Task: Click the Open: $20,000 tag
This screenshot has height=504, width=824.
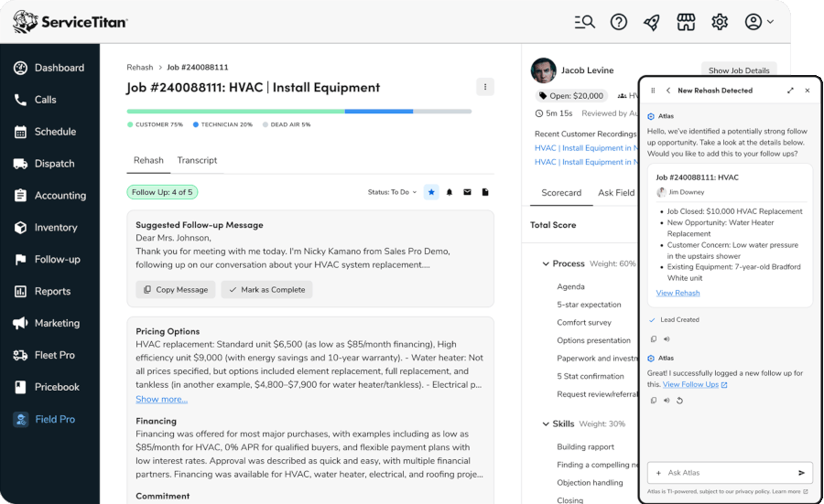Action: point(571,96)
